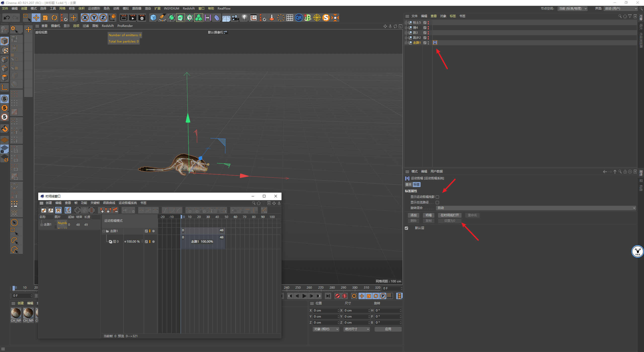Open Render Settings clapperboard icon
This screenshot has height=352, width=644.
click(x=142, y=18)
